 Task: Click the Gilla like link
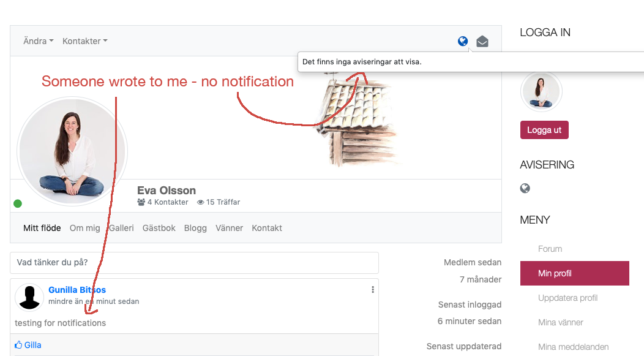33,345
